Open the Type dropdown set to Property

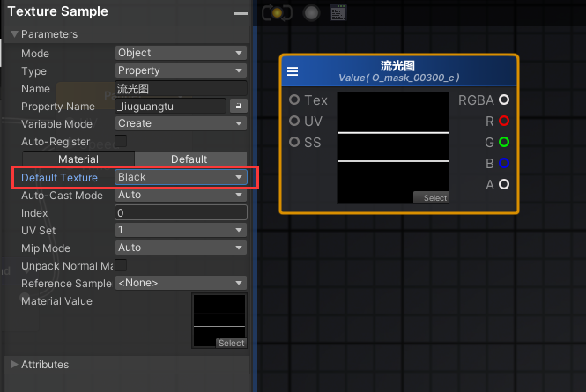tap(181, 70)
